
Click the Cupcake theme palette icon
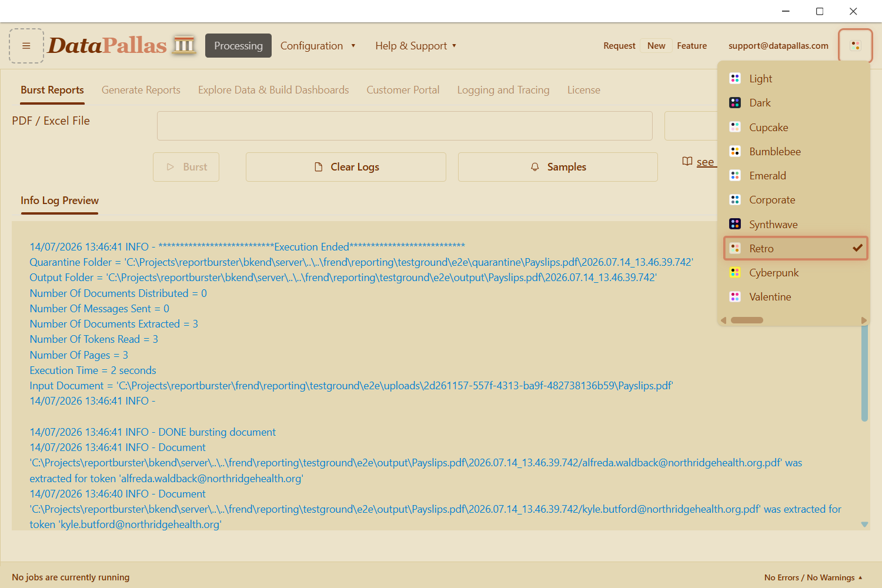[735, 127]
